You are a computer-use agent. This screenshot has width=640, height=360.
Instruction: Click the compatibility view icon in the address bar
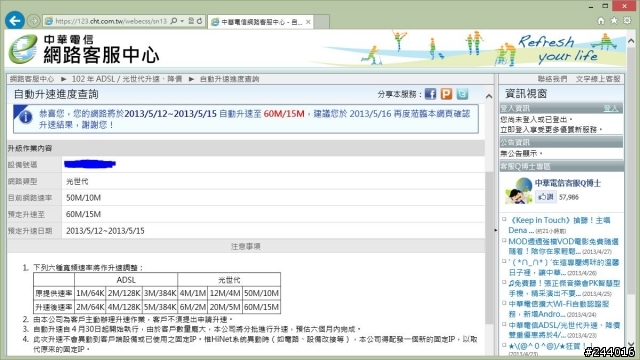point(191,21)
